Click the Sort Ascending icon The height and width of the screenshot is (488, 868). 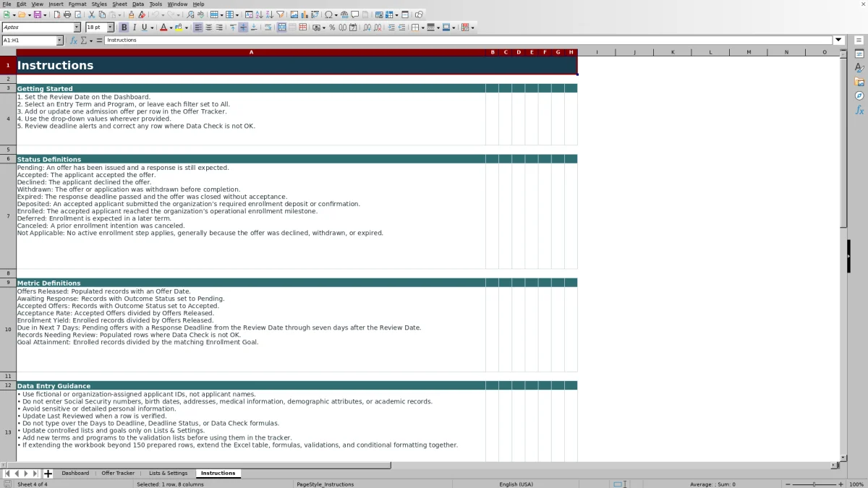pos(260,14)
